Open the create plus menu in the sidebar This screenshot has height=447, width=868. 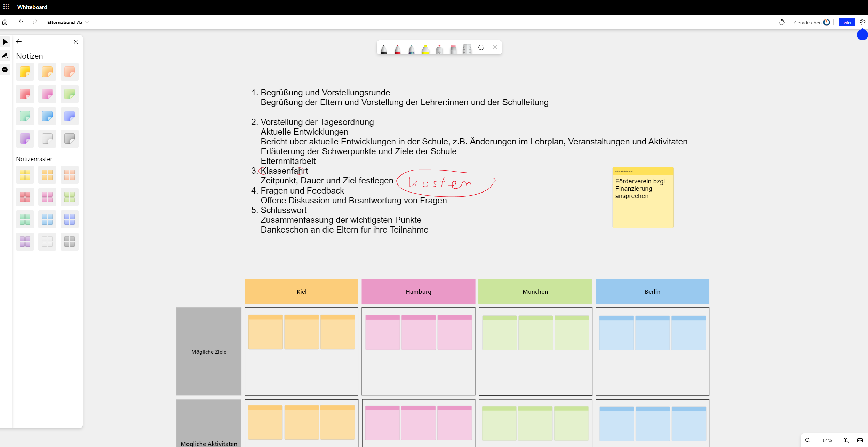tap(5, 70)
